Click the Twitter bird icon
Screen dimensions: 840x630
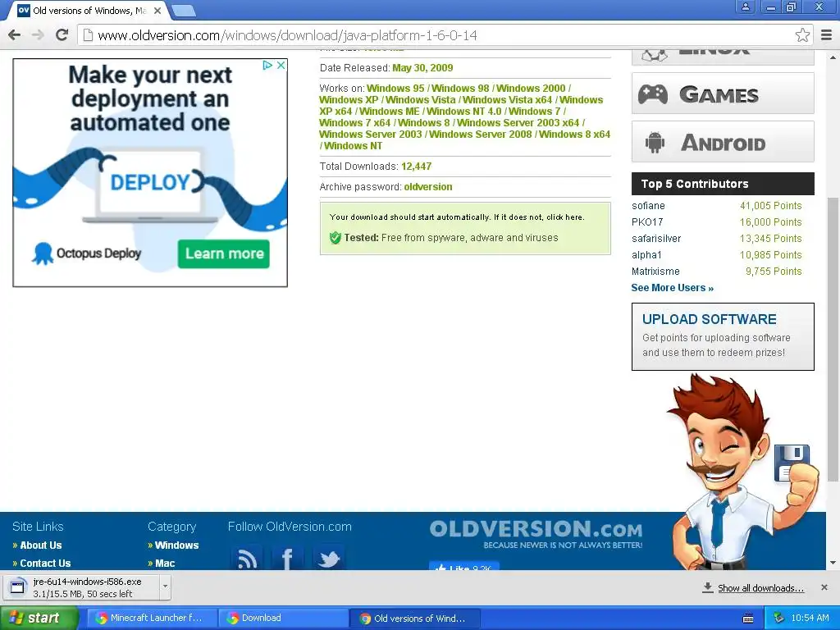click(x=328, y=558)
